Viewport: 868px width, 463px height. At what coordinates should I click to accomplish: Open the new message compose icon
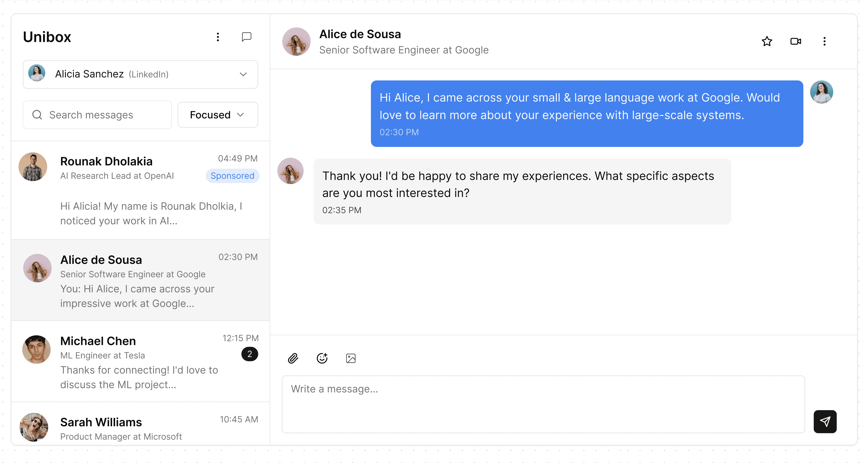pos(246,37)
